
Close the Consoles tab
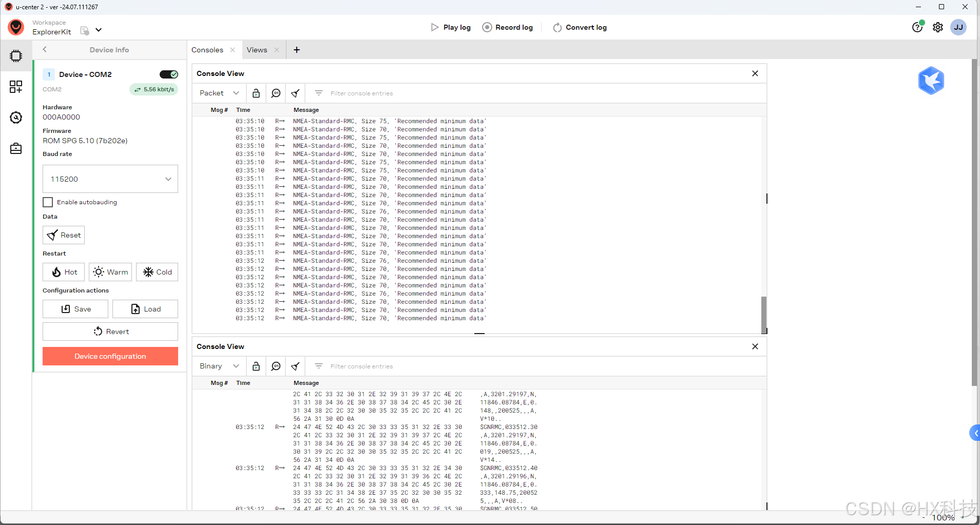click(x=233, y=50)
